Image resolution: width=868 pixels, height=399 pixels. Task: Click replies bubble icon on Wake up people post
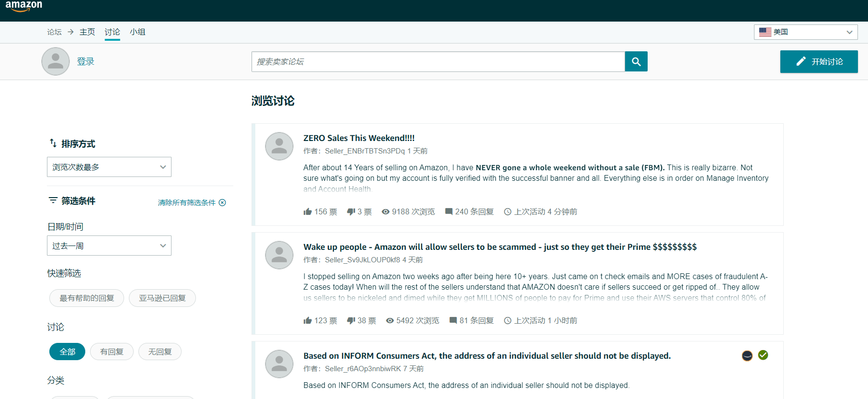pyautogui.click(x=453, y=320)
